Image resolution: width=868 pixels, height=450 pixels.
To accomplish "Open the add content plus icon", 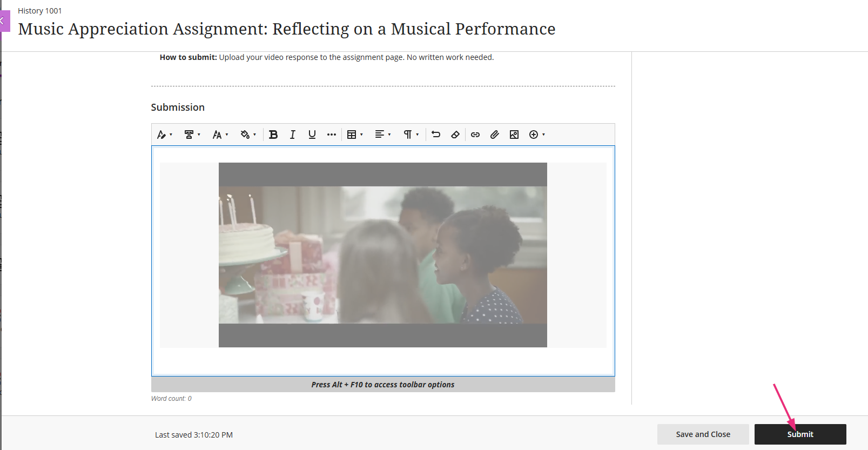I will tap(536, 135).
